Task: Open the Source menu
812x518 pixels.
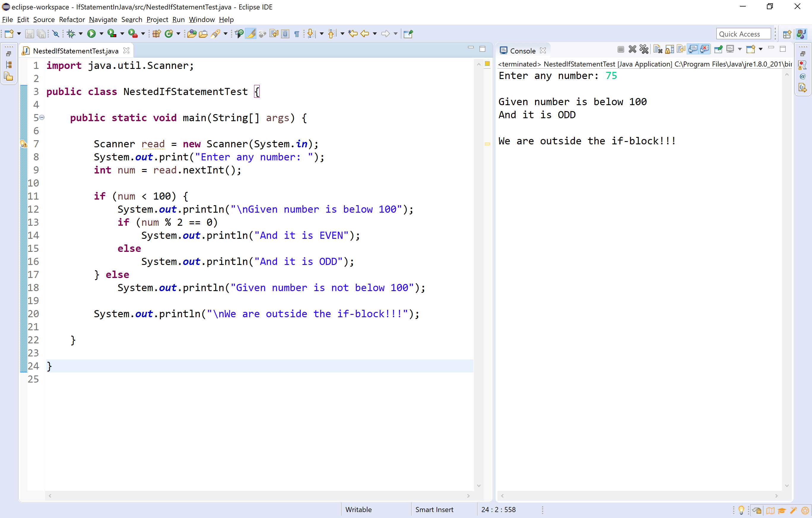Action: tap(44, 20)
